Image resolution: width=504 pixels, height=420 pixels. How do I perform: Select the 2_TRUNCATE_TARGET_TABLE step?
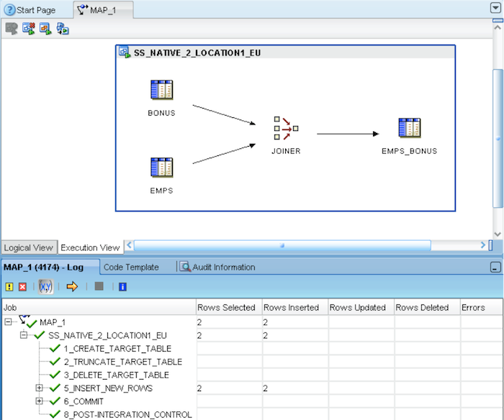(x=123, y=362)
